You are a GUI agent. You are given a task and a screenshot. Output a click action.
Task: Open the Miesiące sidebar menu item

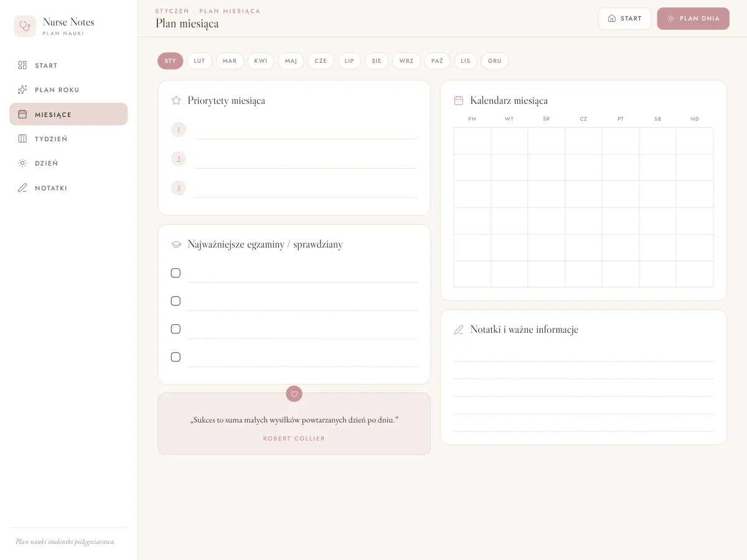[x=68, y=114]
